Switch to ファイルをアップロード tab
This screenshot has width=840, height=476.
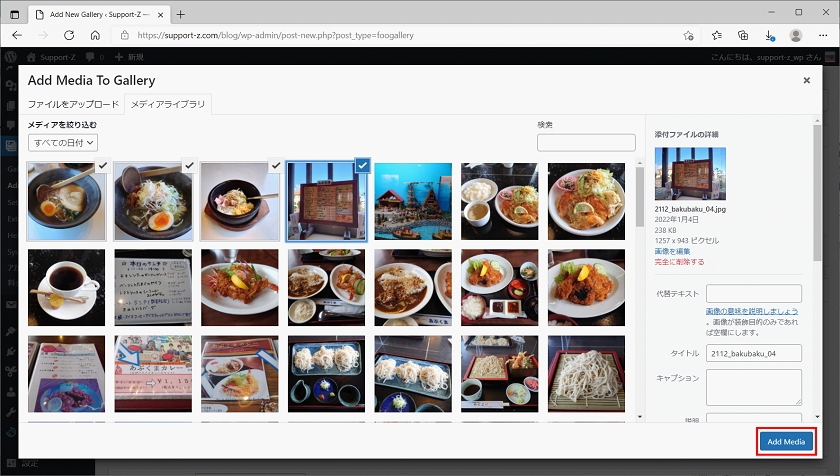pyautogui.click(x=73, y=105)
